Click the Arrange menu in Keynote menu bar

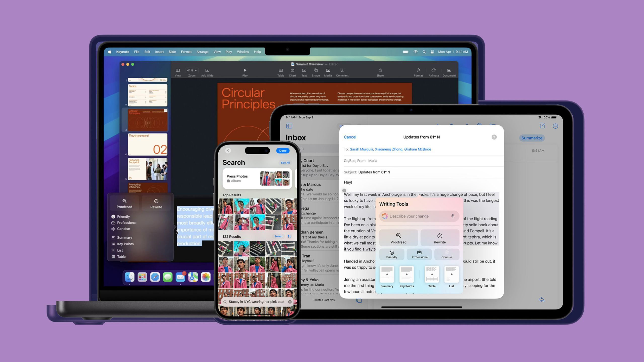tap(202, 52)
